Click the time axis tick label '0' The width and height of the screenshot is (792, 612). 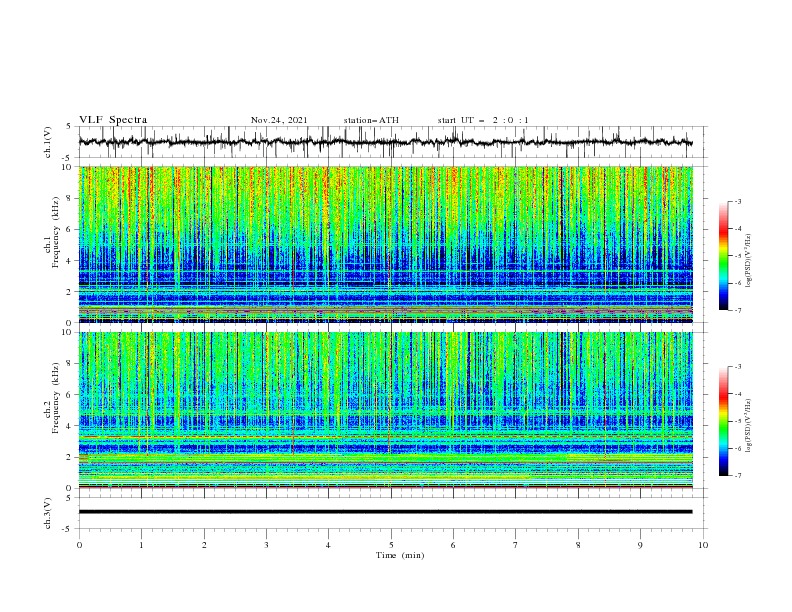tap(79, 545)
